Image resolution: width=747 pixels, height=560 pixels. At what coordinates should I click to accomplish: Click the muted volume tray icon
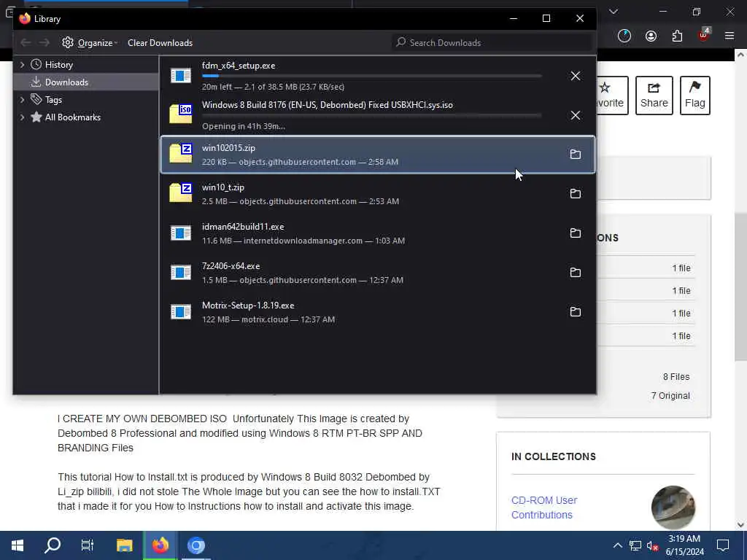[x=651, y=545]
